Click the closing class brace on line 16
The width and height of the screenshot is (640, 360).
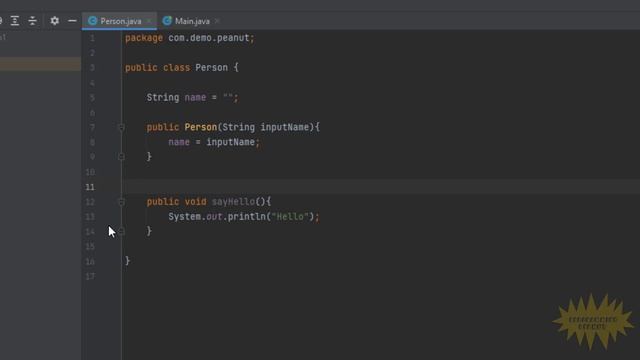click(127, 261)
